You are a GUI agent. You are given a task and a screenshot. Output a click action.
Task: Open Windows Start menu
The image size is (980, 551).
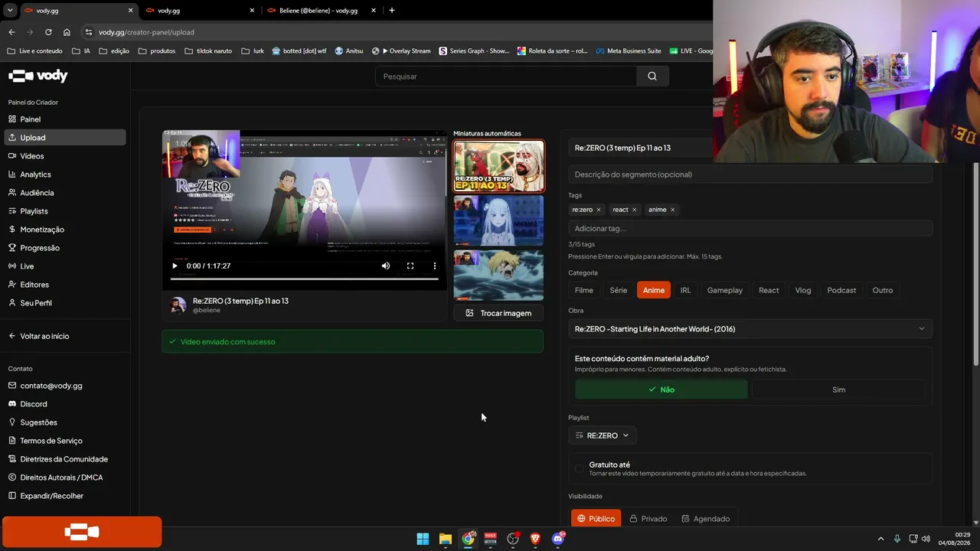coord(423,539)
